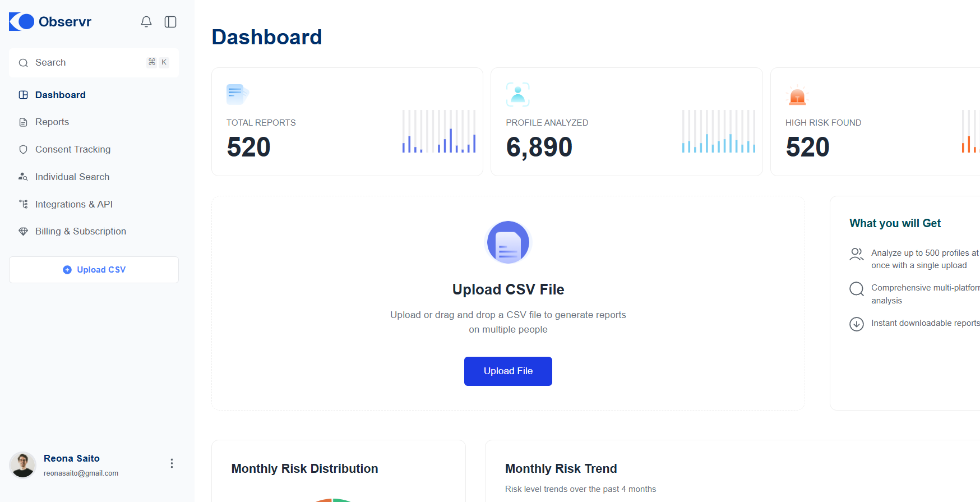Open Billing & Subscription page

(81, 232)
